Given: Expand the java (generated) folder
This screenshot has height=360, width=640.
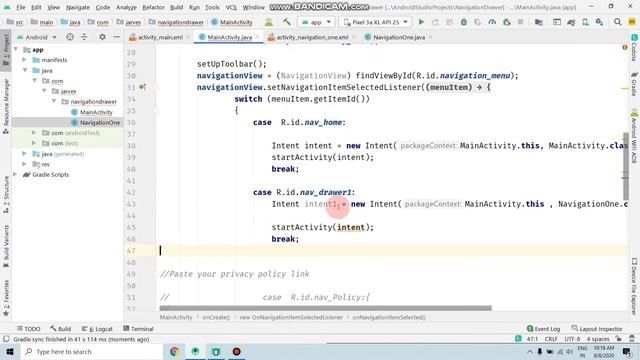Looking at the screenshot, I should [24, 153].
